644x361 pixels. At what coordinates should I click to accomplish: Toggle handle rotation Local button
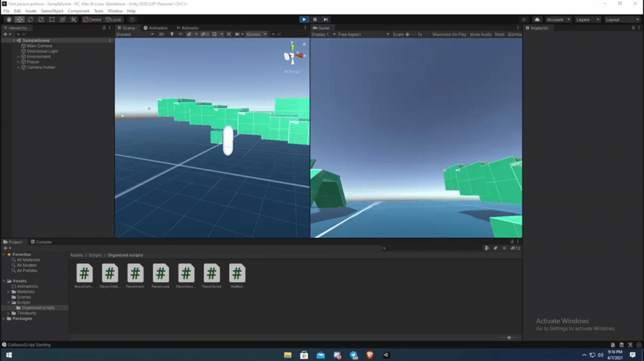pos(114,19)
